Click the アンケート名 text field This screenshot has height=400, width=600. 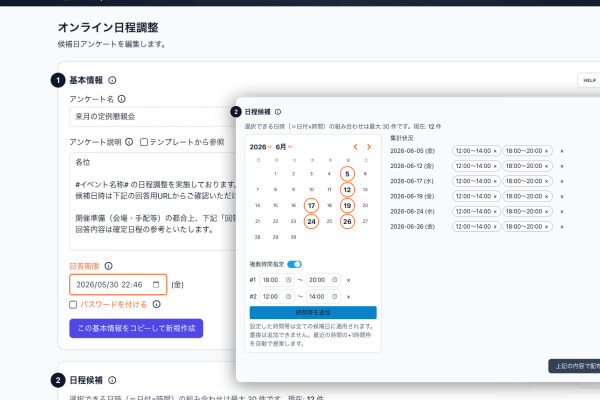click(153, 116)
